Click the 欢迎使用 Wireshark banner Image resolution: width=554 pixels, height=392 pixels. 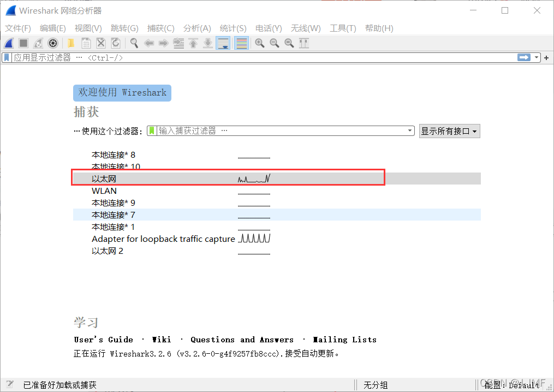[122, 93]
